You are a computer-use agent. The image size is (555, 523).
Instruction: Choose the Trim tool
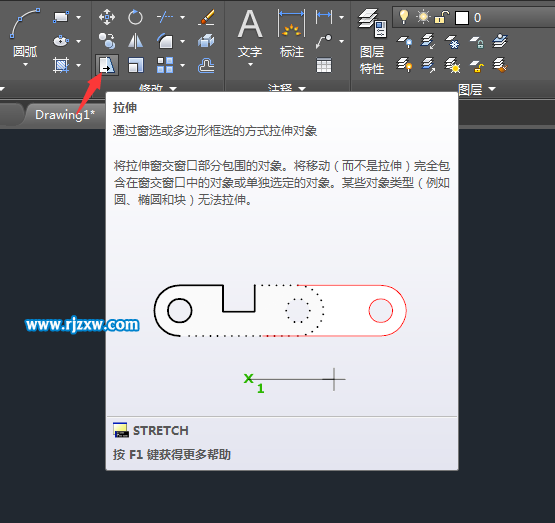(165, 17)
